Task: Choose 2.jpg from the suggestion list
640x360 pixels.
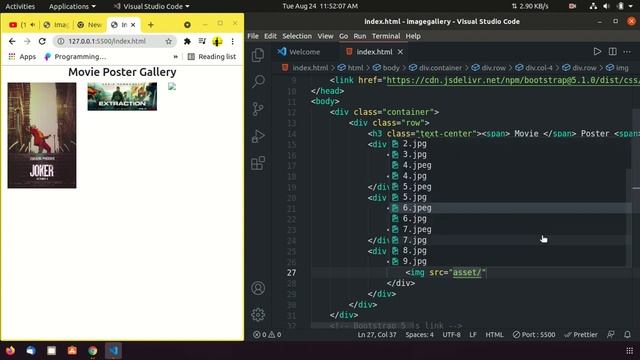Action: point(510,144)
